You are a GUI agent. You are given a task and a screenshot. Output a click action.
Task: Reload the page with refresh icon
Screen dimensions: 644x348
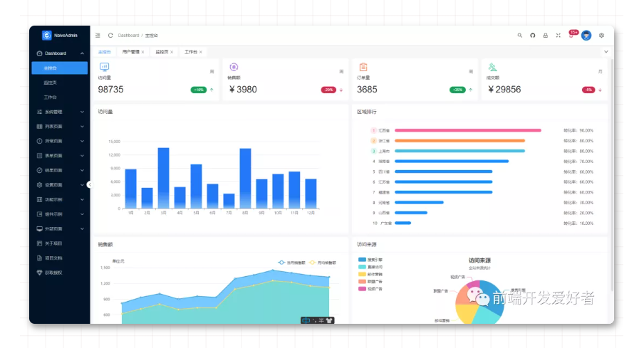[x=110, y=36]
